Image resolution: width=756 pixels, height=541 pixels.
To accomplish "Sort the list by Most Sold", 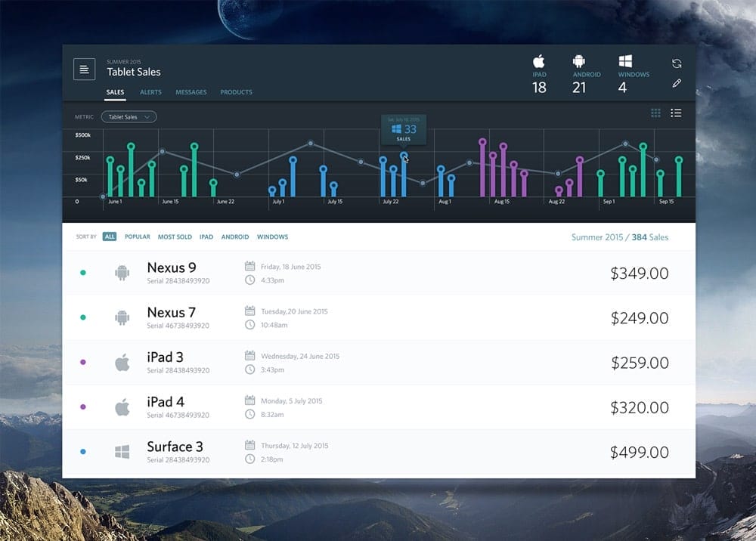I will [x=175, y=236].
